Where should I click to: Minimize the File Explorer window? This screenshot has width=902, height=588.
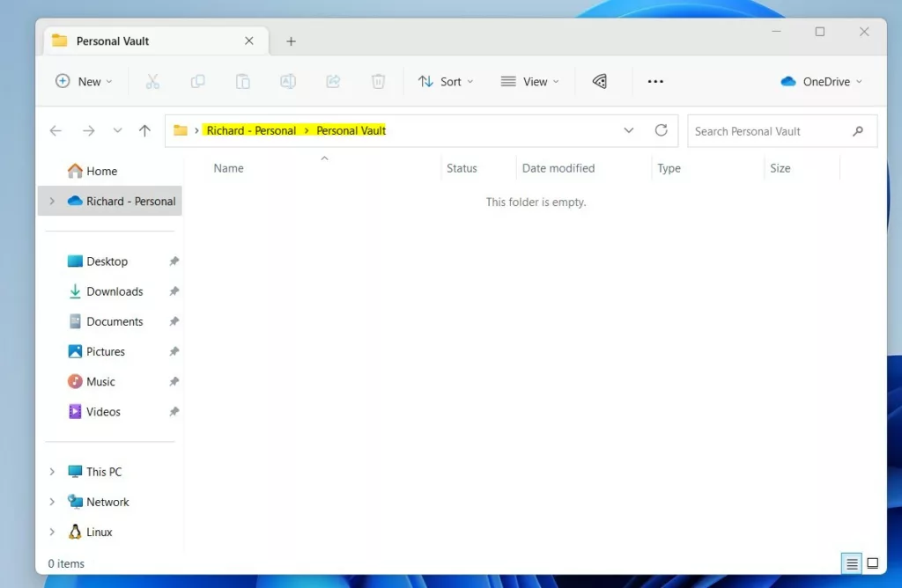coord(777,32)
